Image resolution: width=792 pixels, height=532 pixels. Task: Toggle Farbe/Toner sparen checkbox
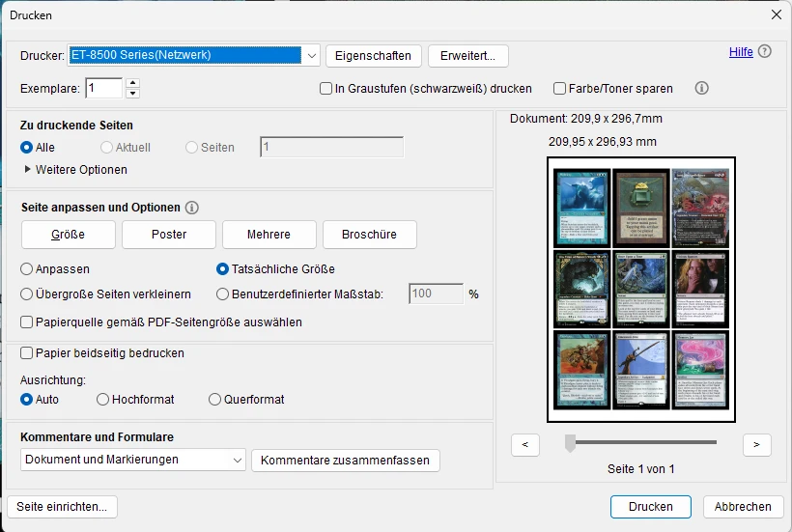click(x=559, y=89)
